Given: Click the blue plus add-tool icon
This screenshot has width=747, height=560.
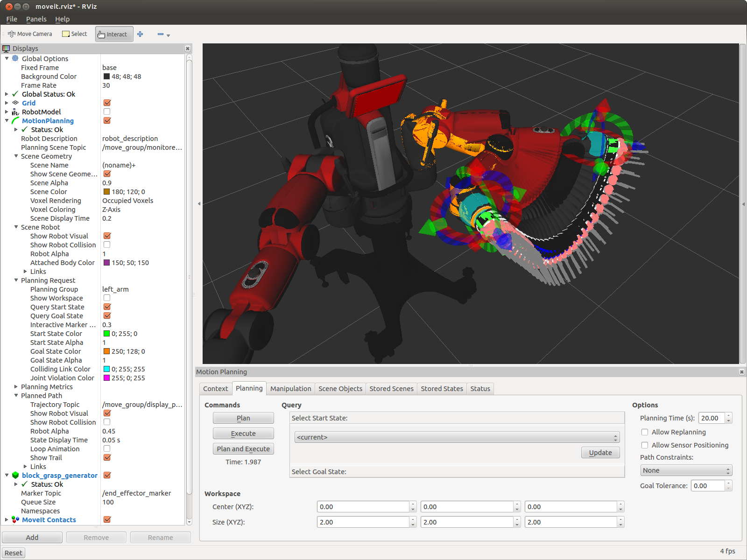Looking at the screenshot, I should pyautogui.click(x=140, y=34).
